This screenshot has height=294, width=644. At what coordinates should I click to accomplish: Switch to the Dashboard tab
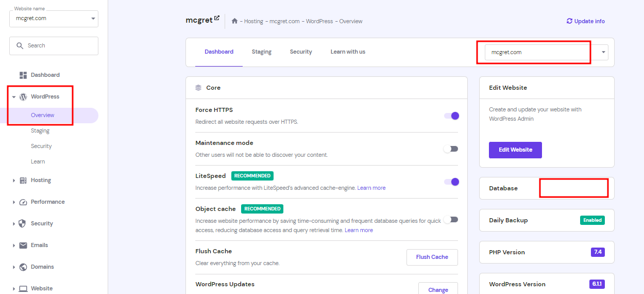pos(219,52)
